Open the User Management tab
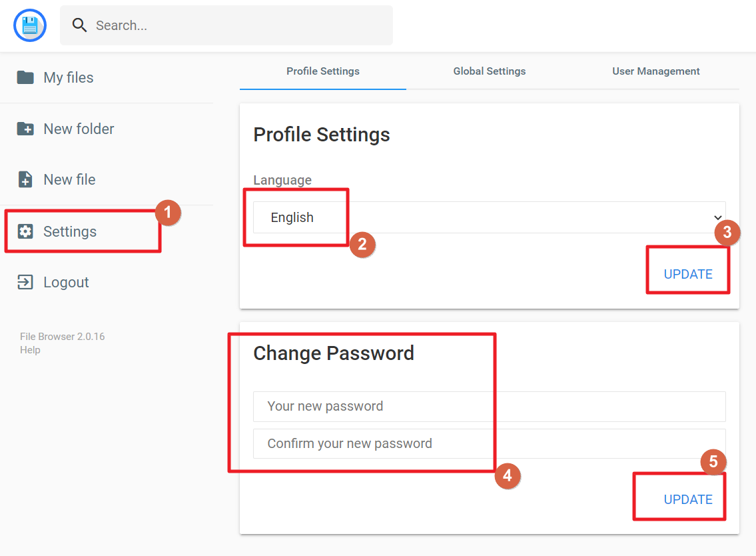The height and width of the screenshot is (556, 756). coord(656,71)
